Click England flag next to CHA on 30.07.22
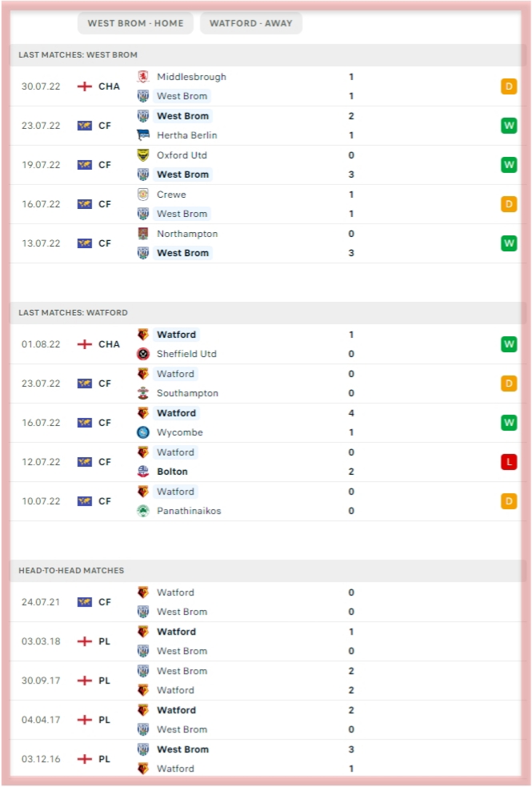The image size is (532, 787). (85, 86)
